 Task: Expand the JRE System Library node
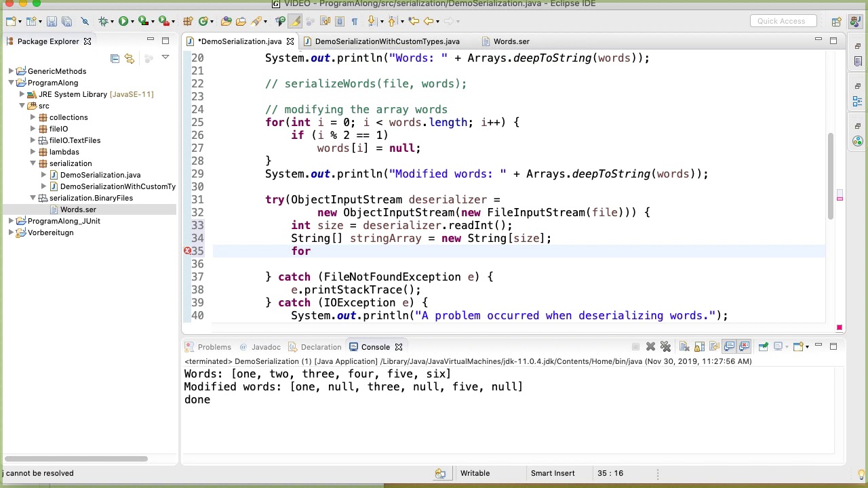coord(22,94)
